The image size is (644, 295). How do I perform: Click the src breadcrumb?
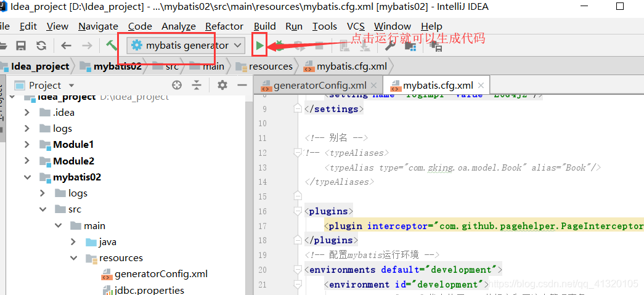(165, 66)
